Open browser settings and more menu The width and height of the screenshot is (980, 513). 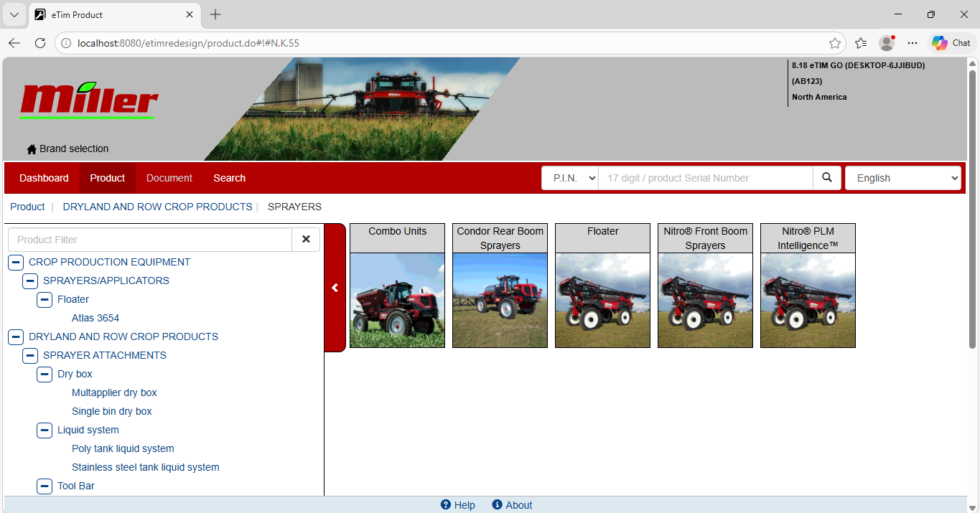(x=913, y=43)
